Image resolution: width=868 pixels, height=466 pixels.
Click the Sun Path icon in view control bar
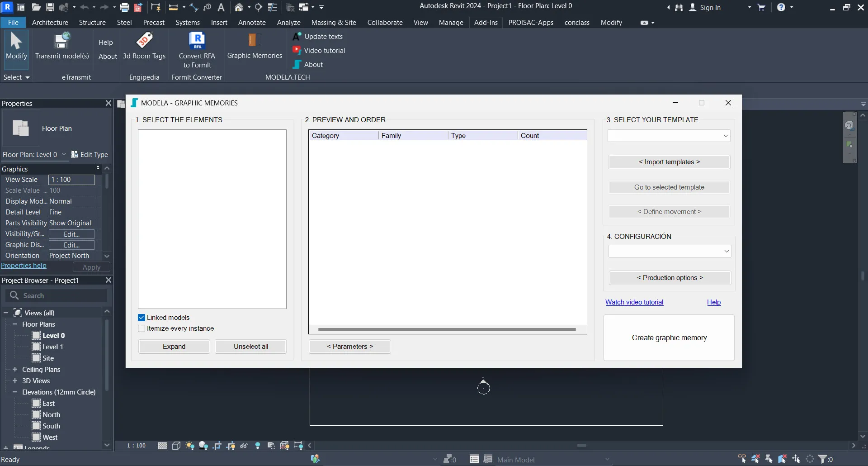coord(190,446)
